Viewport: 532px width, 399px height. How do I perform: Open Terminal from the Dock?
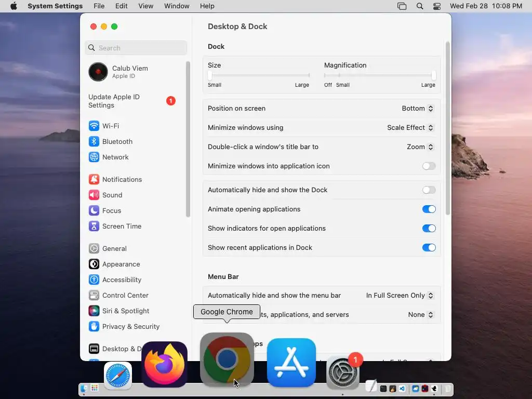(383, 389)
